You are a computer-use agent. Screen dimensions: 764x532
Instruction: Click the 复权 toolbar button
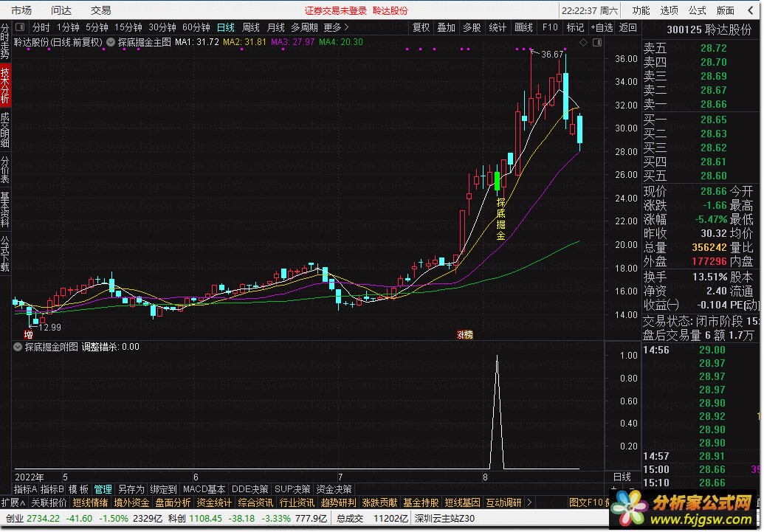click(421, 27)
